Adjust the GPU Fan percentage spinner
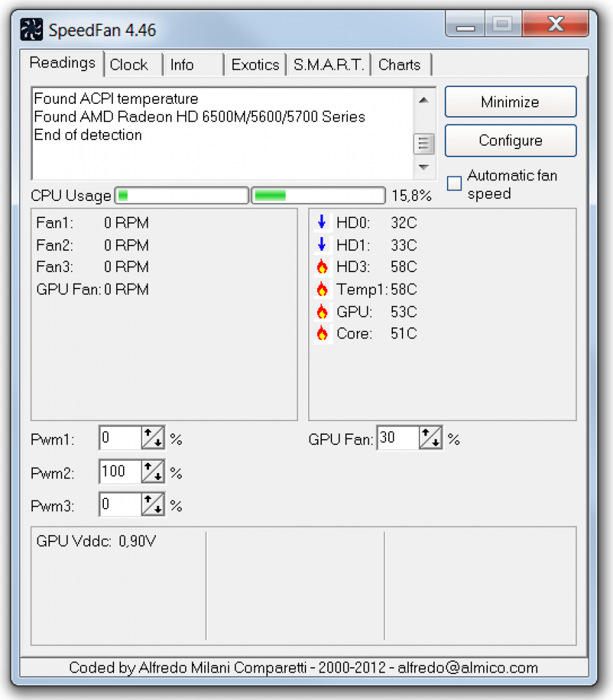This screenshot has height=700, width=613. click(x=431, y=439)
